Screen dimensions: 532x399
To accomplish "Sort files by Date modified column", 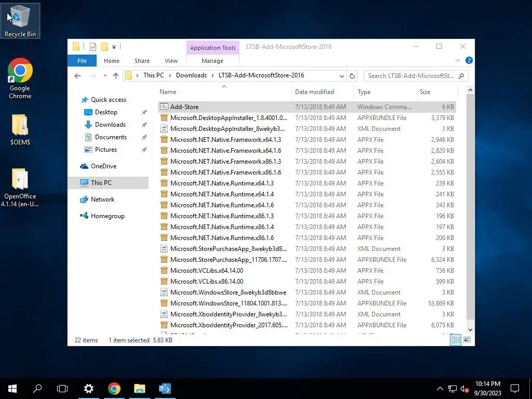I will [x=322, y=91].
